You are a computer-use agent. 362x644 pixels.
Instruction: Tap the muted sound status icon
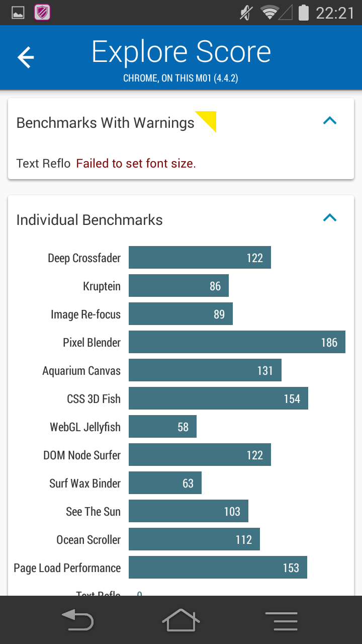[246, 13]
